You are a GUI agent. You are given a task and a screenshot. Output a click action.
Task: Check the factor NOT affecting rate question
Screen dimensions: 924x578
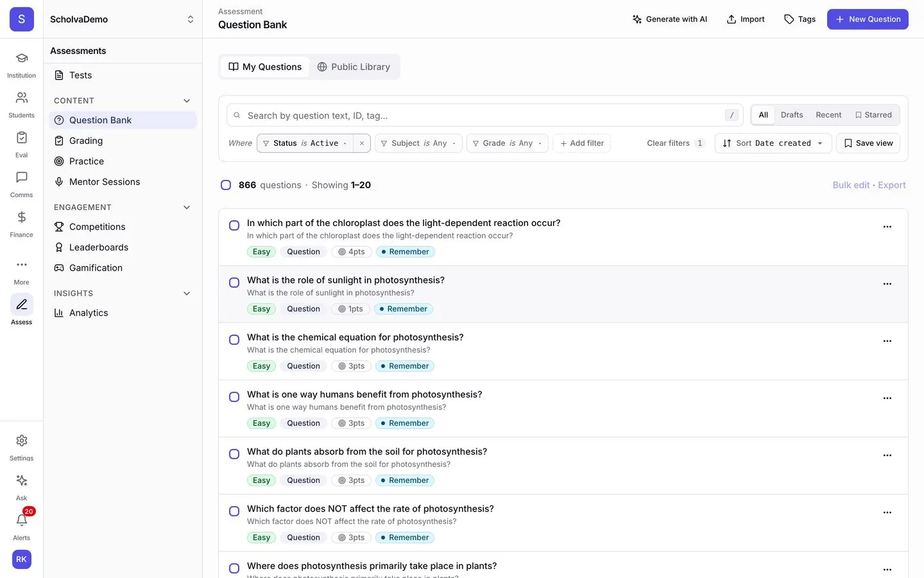click(234, 511)
